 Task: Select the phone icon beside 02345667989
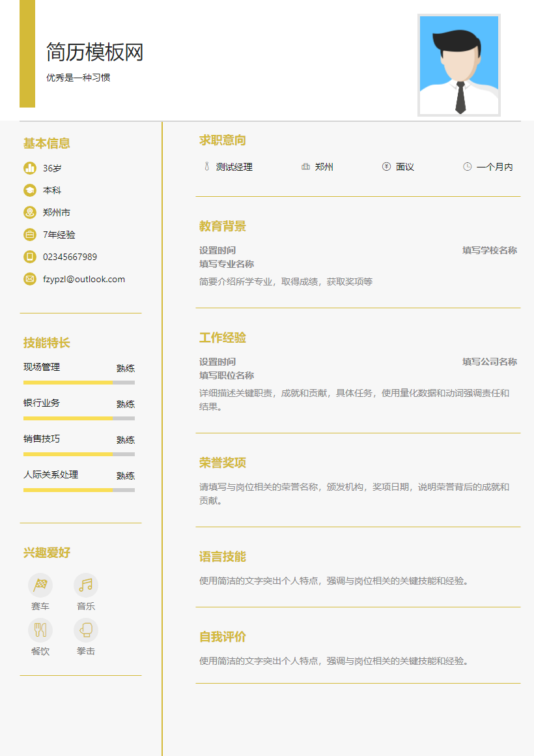pyautogui.click(x=29, y=256)
